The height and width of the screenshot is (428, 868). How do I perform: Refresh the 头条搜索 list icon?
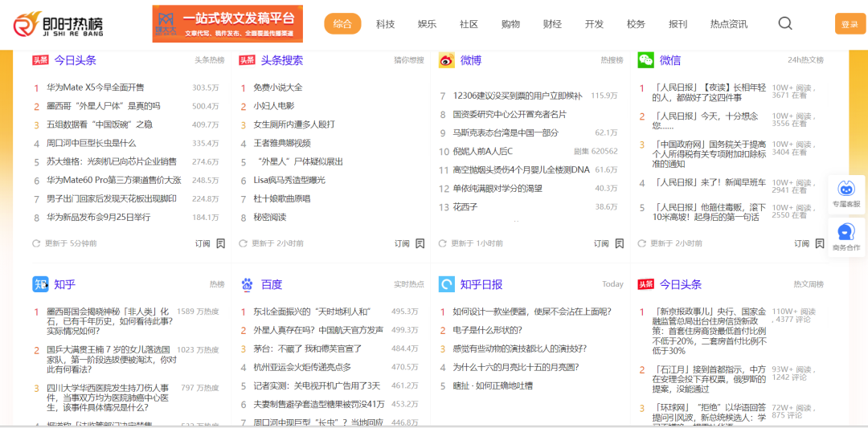(243, 243)
